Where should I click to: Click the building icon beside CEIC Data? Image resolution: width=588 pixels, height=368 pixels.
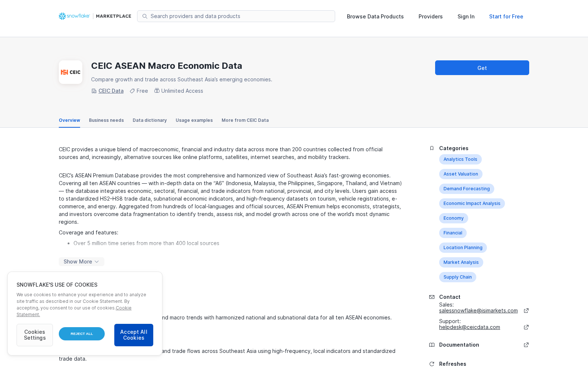point(94,91)
